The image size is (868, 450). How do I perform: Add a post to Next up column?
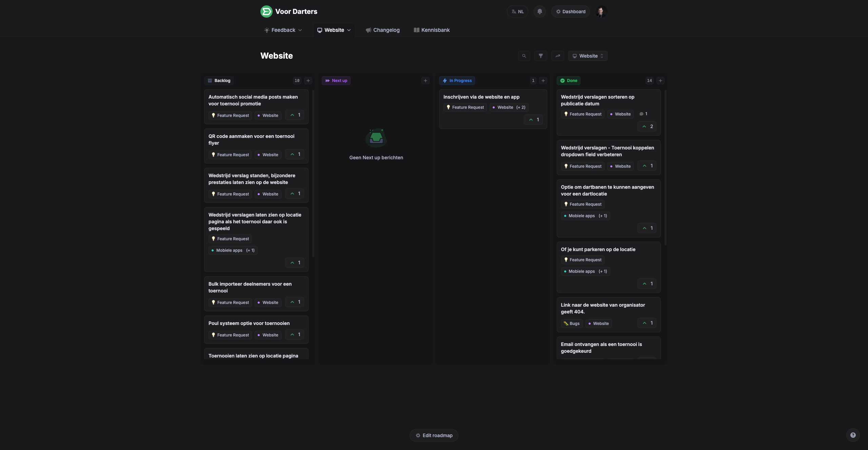tap(426, 81)
